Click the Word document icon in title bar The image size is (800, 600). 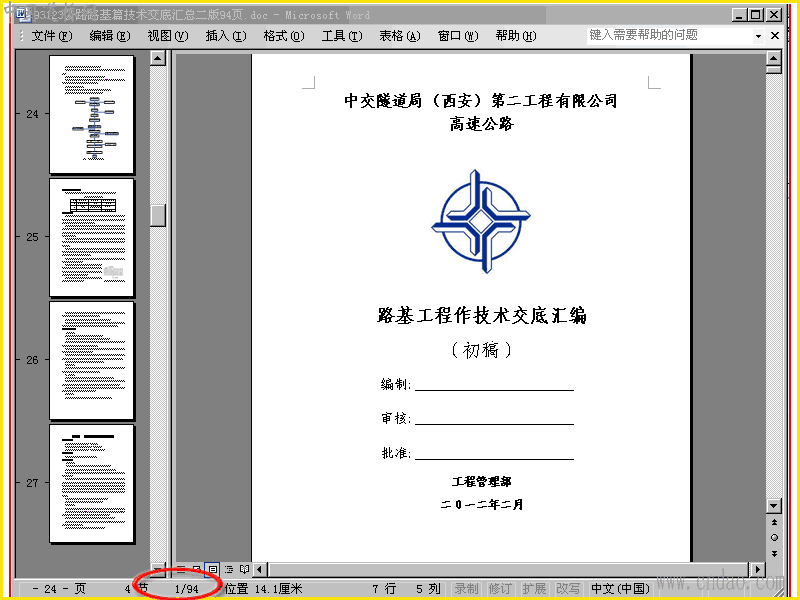pos(22,15)
